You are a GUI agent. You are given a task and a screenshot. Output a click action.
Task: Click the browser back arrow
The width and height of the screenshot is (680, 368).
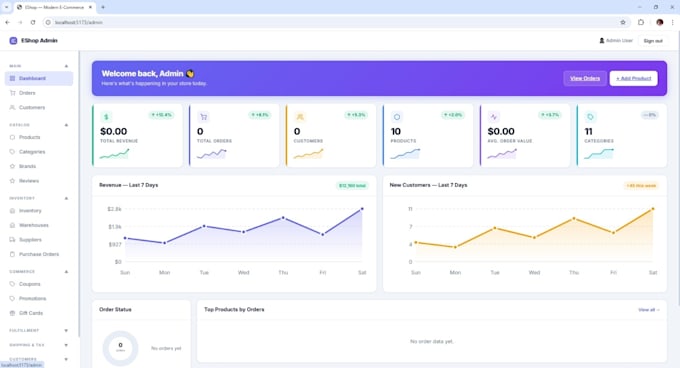pyautogui.click(x=7, y=22)
